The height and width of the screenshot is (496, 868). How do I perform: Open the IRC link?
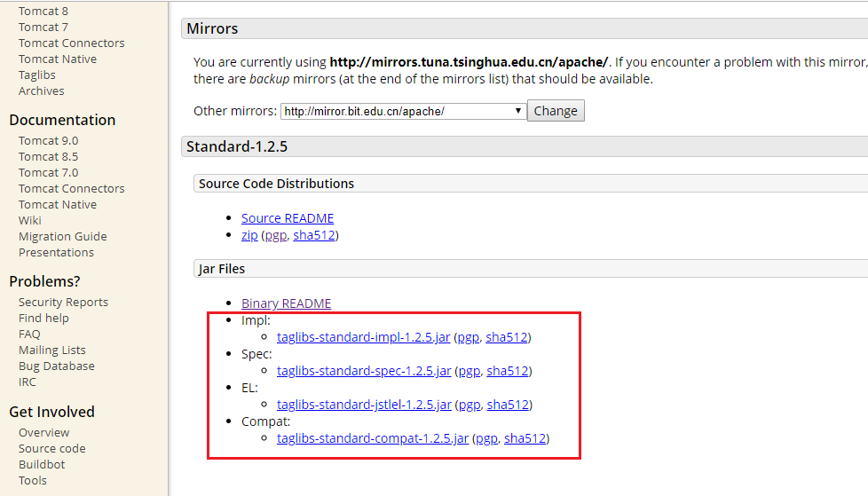coord(28,382)
